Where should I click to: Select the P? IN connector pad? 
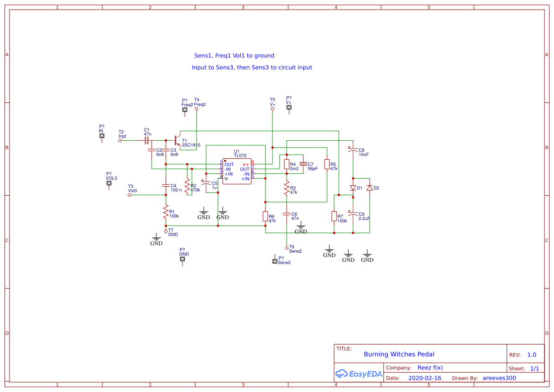click(102, 136)
